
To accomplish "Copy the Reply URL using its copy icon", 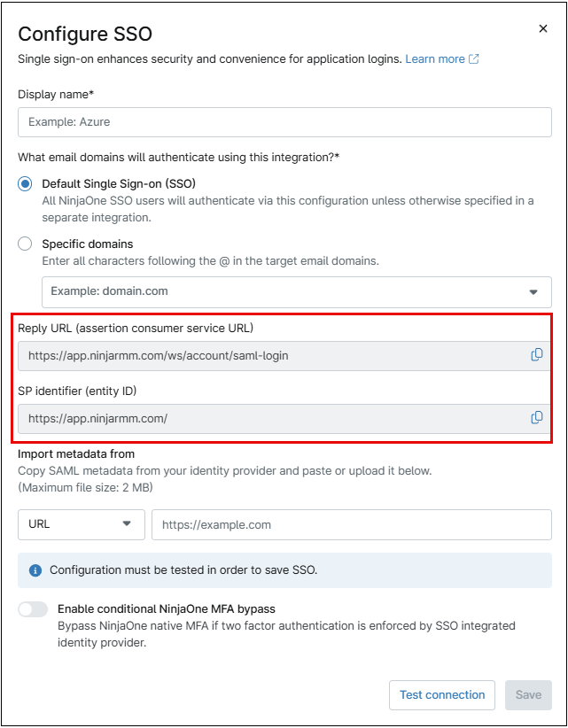I will coord(536,354).
